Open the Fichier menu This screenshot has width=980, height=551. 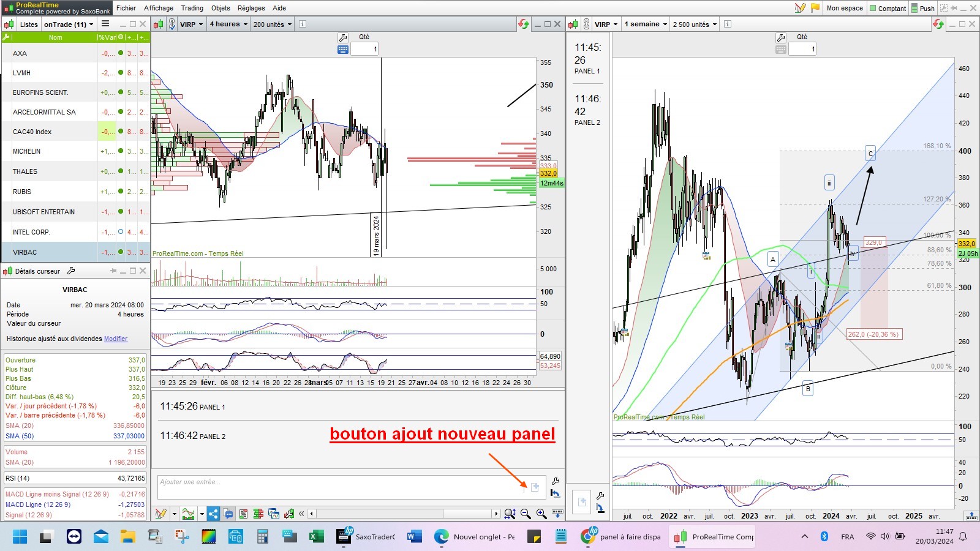[x=126, y=8]
